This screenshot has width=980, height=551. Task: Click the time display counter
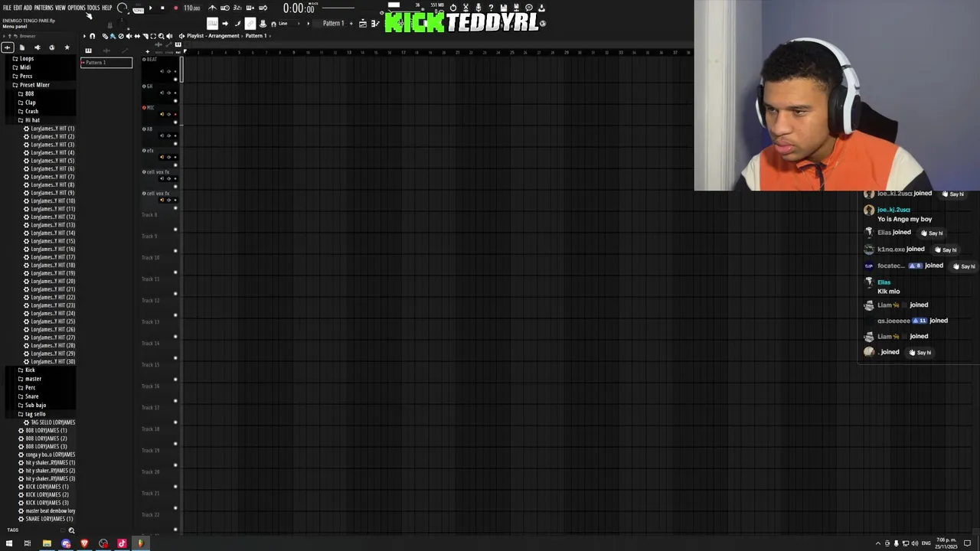point(299,8)
